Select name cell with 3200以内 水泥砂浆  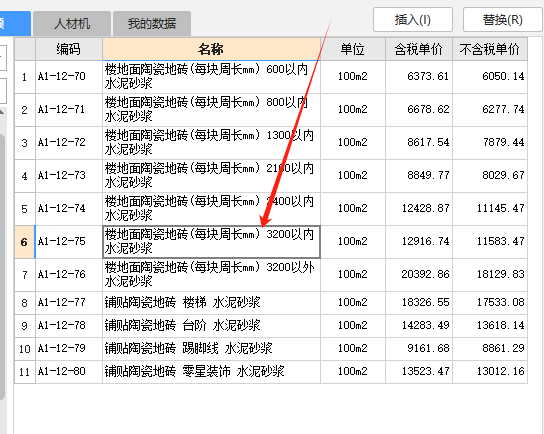pyautogui.click(x=211, y=241)
